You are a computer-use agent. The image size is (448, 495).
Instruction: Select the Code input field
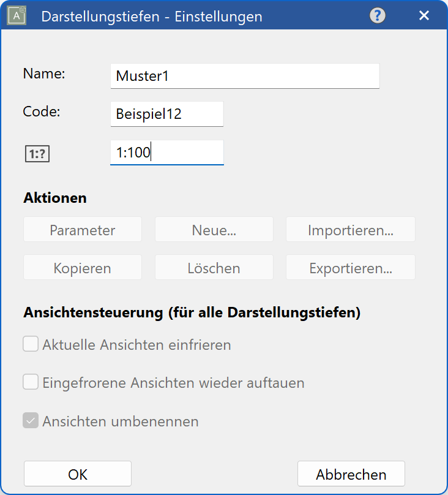click(166, 114)
